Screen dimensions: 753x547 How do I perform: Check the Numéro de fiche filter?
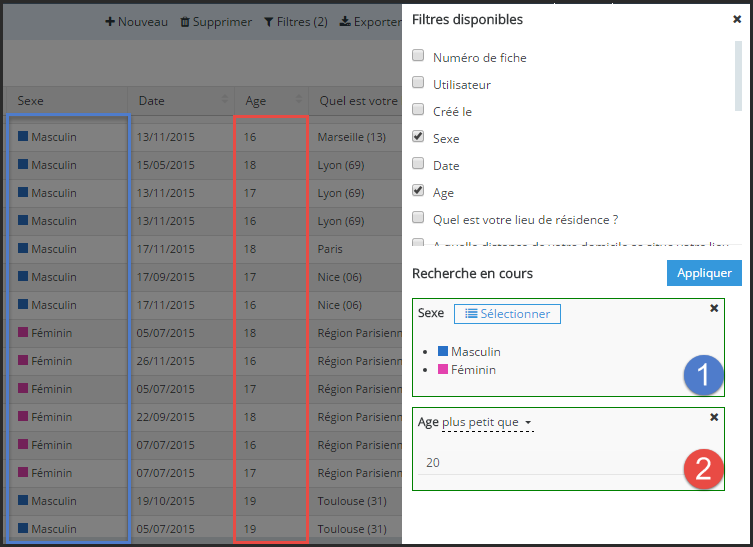pyautogui.click(x=418, y=55)
